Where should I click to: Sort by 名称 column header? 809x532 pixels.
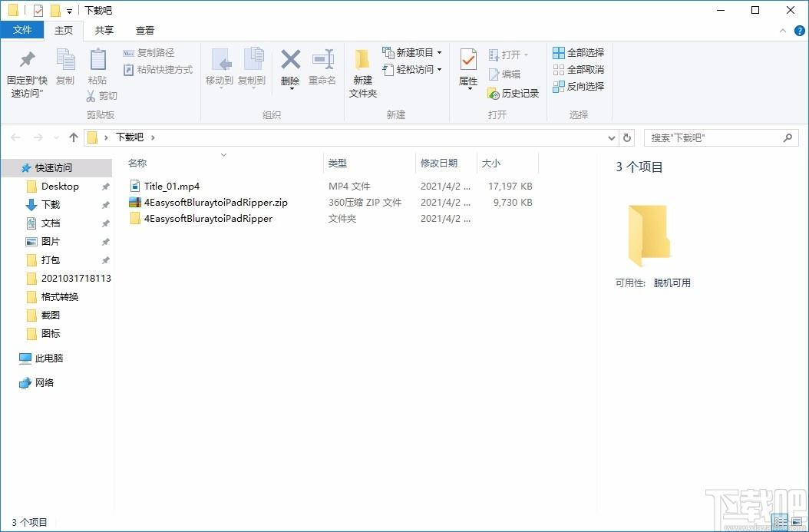pos(137,163)
